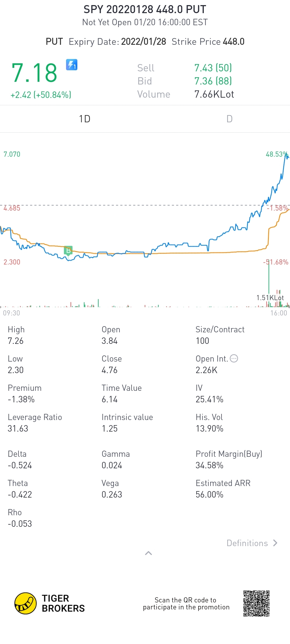Click the 4.685 dashed reference line label
290x644 pixels.
(x=12, y=208)
